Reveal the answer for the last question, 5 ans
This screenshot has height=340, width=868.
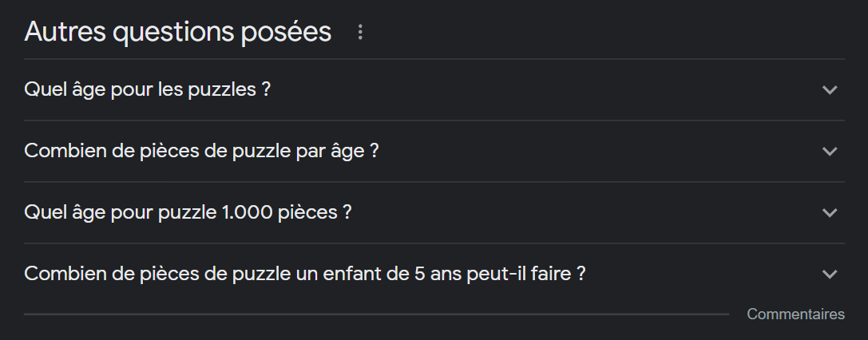tap(305, 274)
